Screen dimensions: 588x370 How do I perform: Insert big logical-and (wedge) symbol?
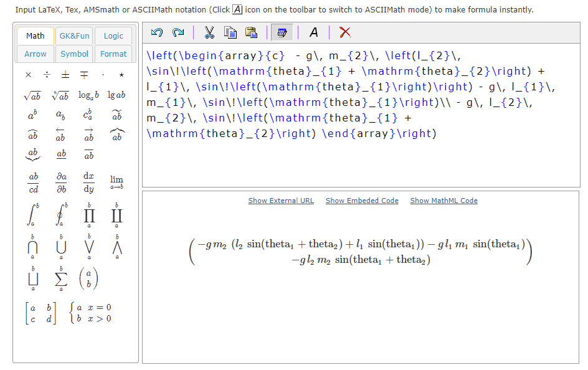tap(117, 247)
